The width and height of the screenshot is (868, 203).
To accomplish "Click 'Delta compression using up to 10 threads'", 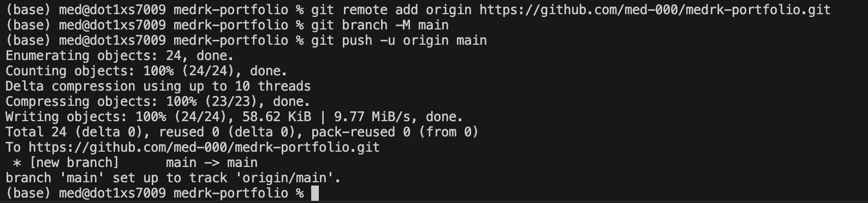I will (158, 86).
